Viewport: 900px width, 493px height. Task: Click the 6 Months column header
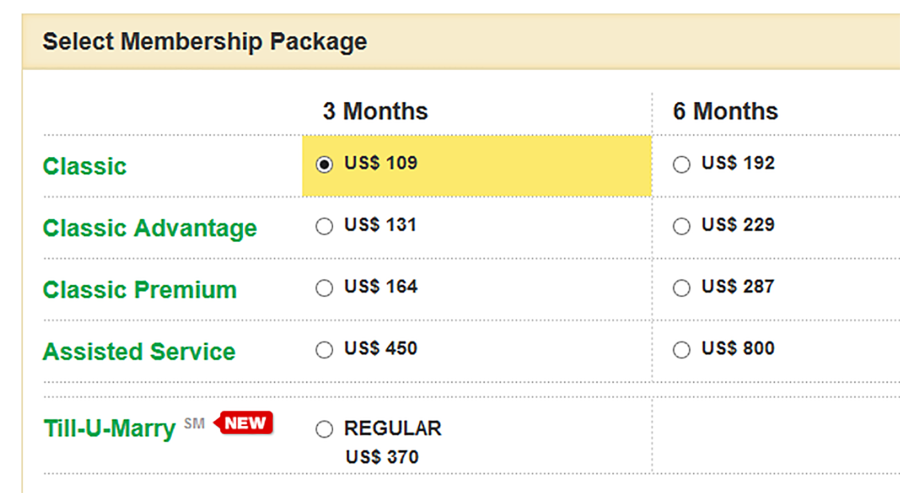[725, 111]
